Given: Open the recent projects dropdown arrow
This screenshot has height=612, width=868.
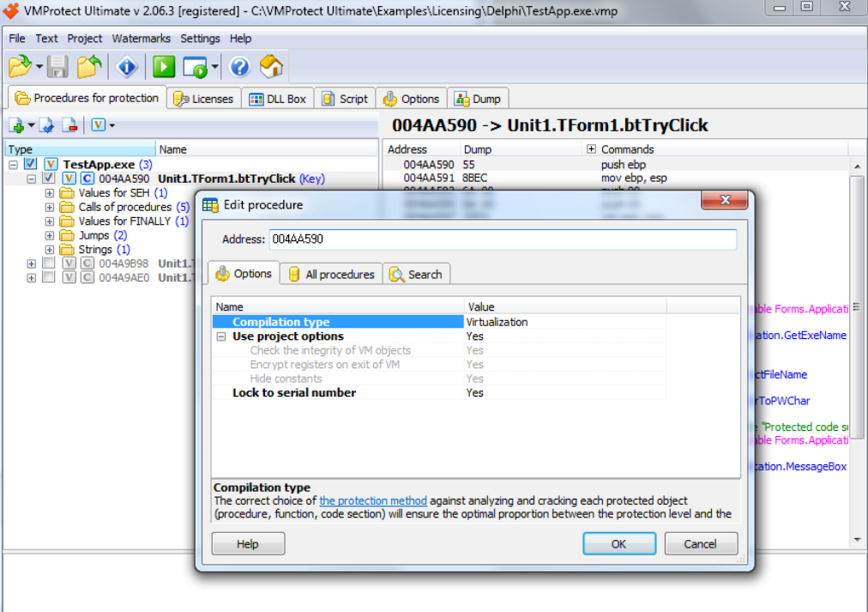Looking at the screenshot, I should tap(39, 67).
